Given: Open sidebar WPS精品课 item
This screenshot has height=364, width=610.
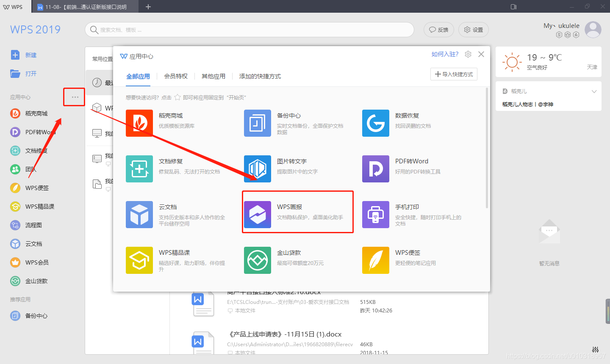Looking at the screenshot, I should [x=32, y=207].
